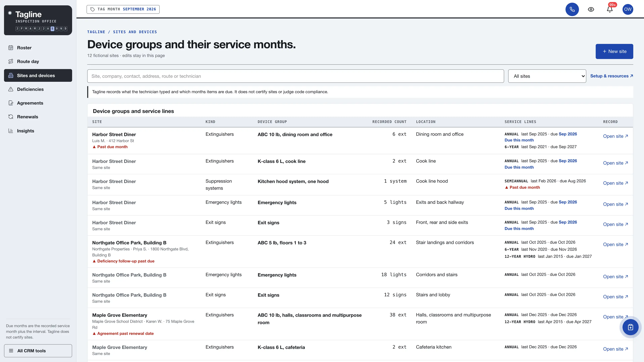This screenshot has width=644, height=362.
Task: Open site for ABC 10 lb dining room row
Action: pos(615,136)
